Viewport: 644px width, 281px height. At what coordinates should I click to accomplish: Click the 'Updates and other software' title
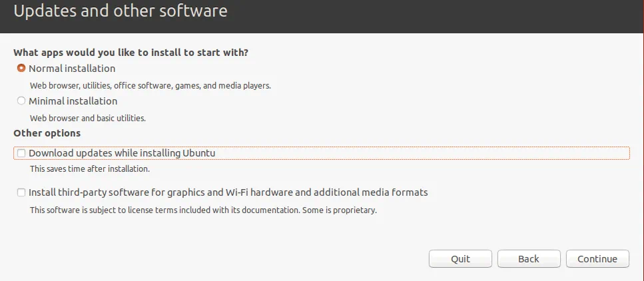(121, 11)
